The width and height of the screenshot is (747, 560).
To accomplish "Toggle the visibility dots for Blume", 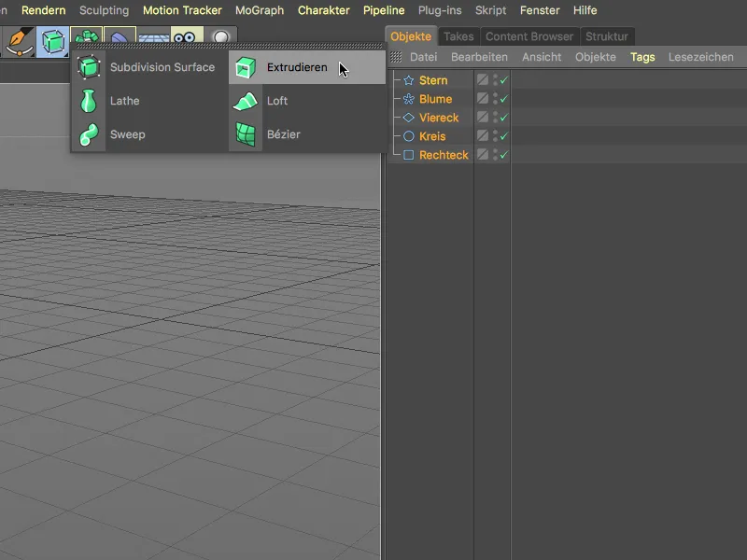I will tap(496, 99).
